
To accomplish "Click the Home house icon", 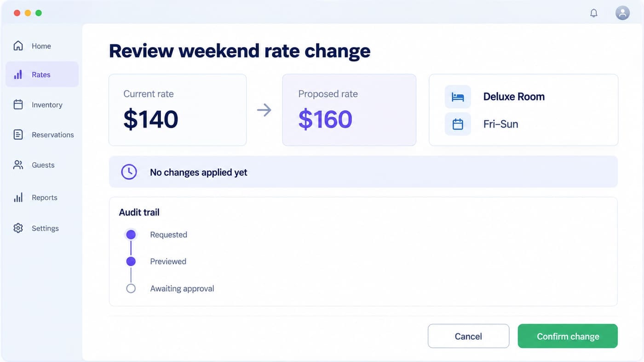I will coord(18,45).
